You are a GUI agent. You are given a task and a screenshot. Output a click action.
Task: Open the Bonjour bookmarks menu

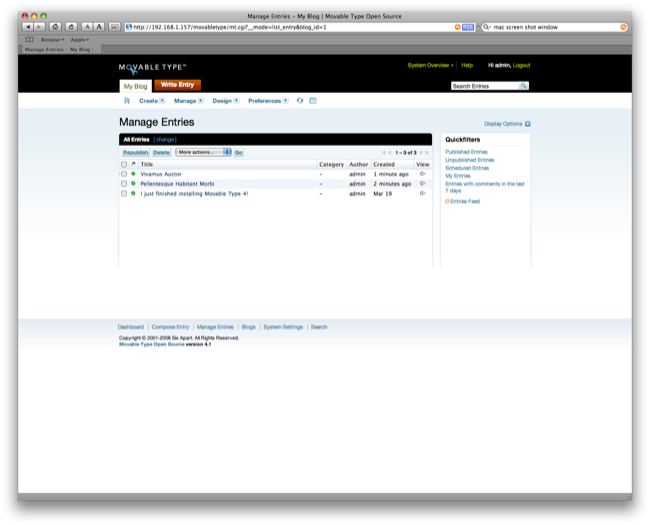[53, 40]
